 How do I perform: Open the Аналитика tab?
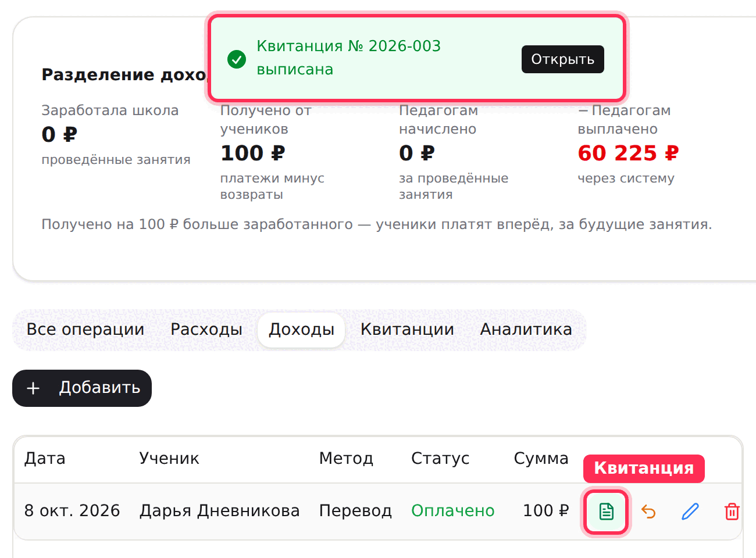click(x=526, y=330)
